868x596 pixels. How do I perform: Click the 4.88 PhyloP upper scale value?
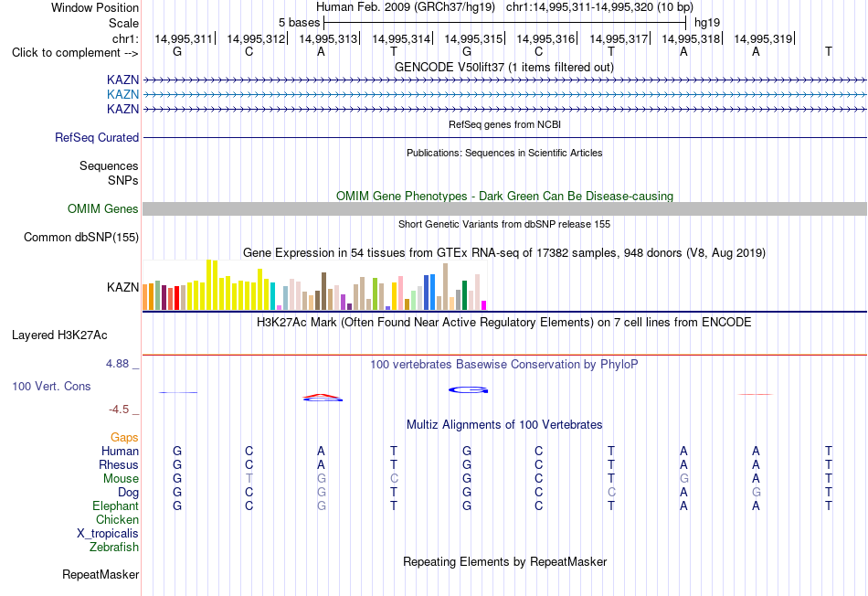pos(117,364)
